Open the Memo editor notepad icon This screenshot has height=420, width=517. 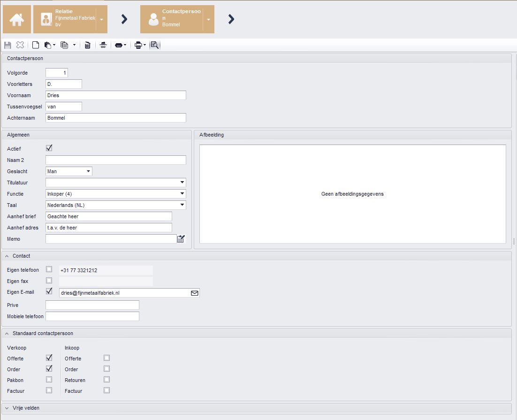click(x=181, y=239)
